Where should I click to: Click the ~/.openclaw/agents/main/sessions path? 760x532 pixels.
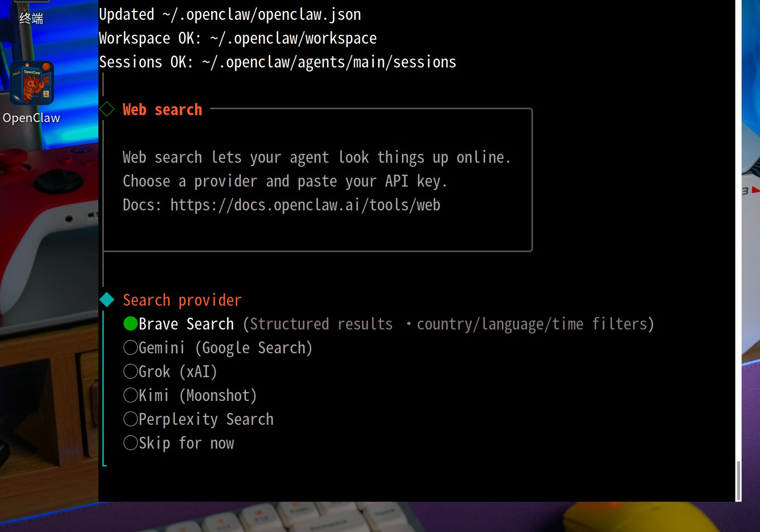(x=329, y=62)
